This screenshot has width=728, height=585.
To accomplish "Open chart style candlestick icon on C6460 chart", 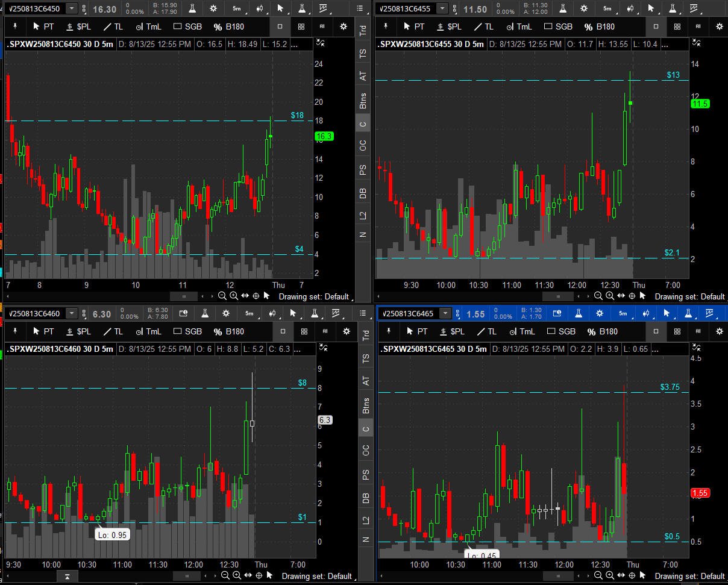I will (x=273, y=313).
